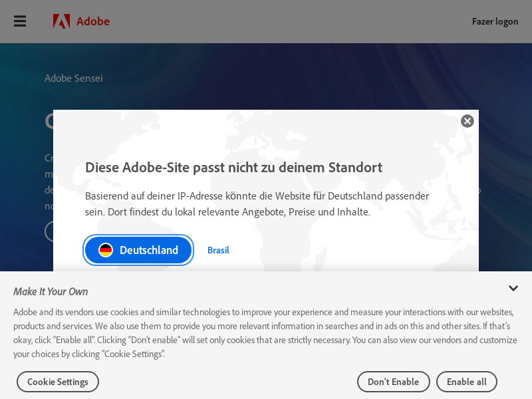Click the Adobe Sensei heading text

74,78
